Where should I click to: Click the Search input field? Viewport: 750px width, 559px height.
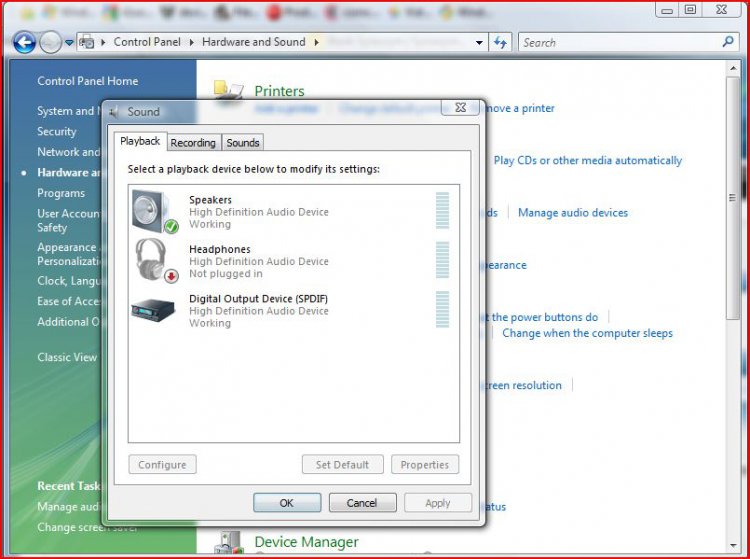620,43
